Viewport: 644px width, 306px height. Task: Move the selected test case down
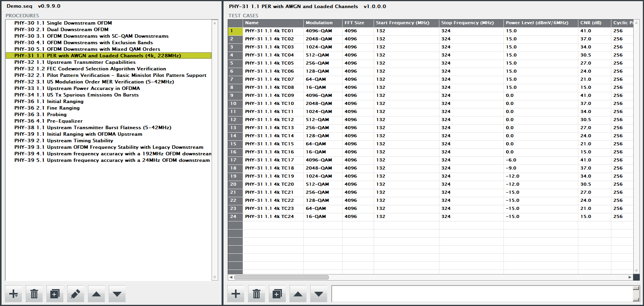(319, 294)
